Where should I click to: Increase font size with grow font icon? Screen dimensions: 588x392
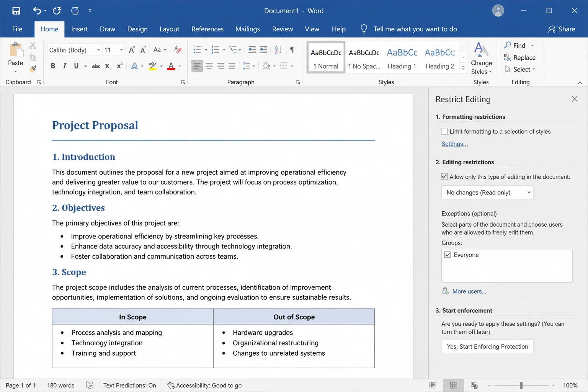132,50
